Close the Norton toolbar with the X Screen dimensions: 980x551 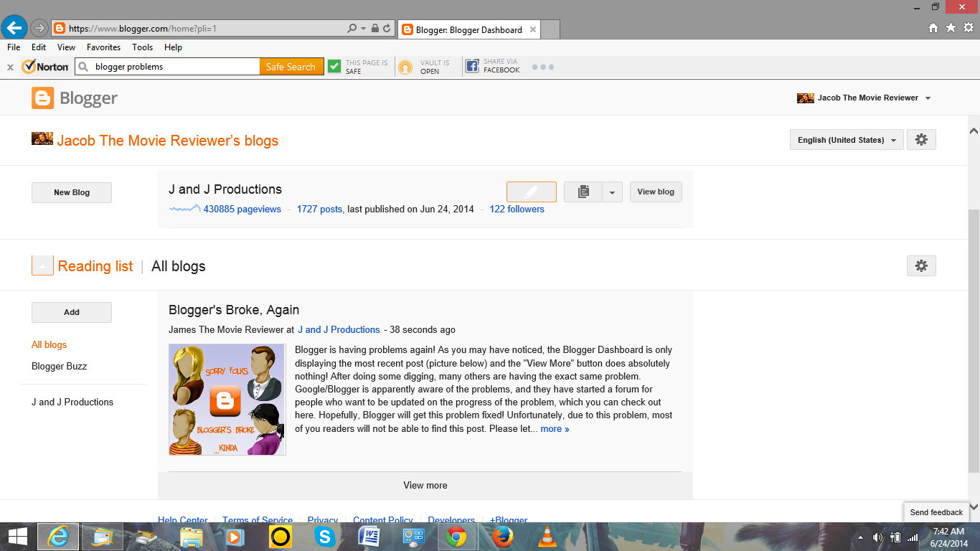[10, 67]
